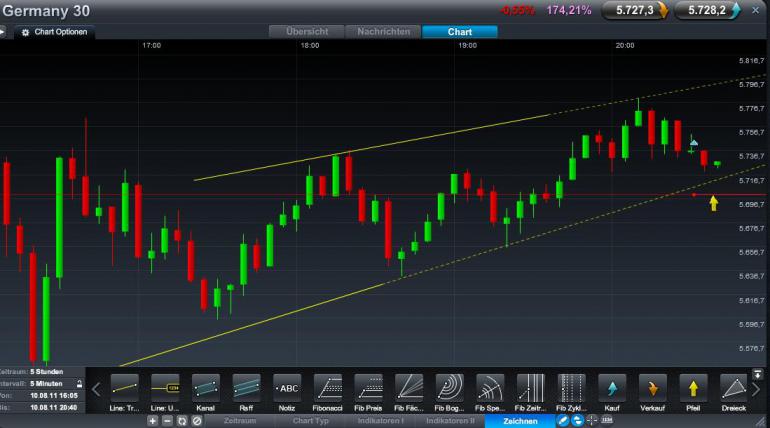Click the end date '10.08.11 20:40'
This screenshot has height=428, width=770.
coord(54,407)
